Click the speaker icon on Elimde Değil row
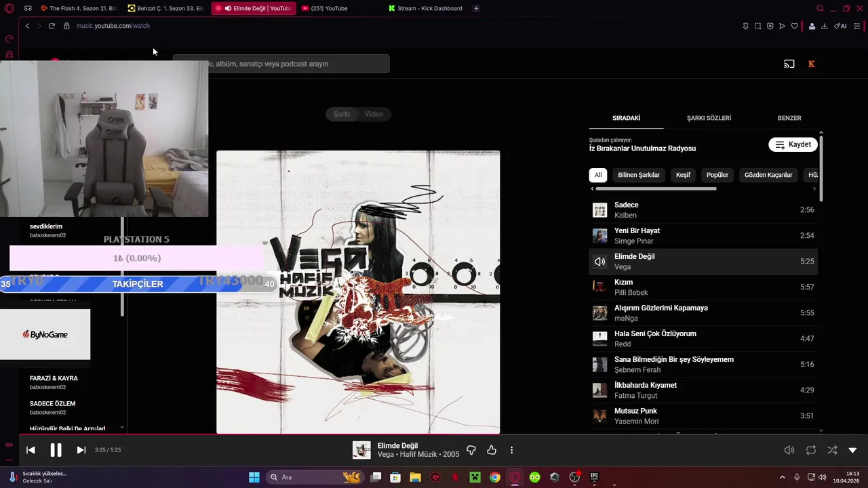This screenshot has width=868, height=488. coord(599,262)
